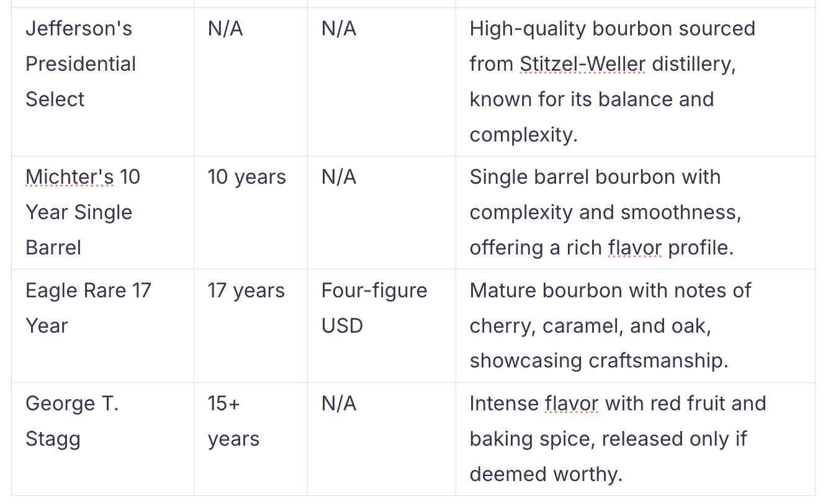Screen dimensions: 823x504
Task: Click the age cell in Jefferson's row
Action: tap(225, 29)
